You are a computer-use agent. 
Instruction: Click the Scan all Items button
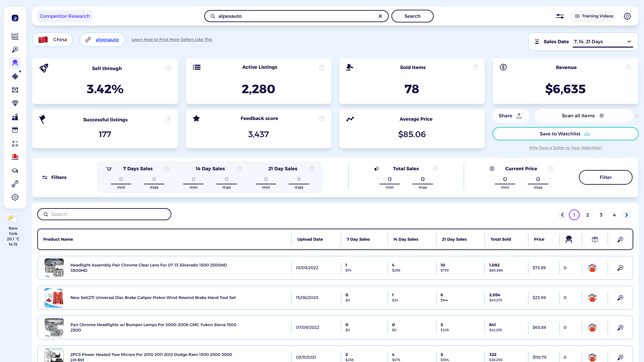point(583,116)
